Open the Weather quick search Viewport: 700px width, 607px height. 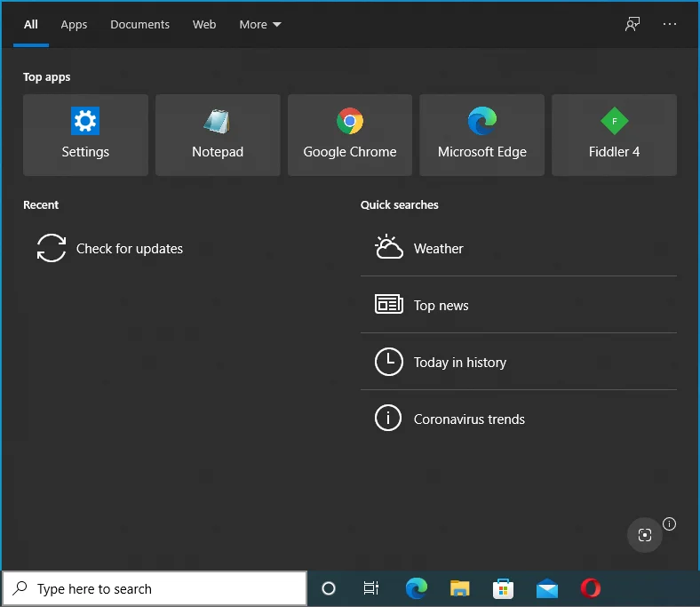518,248
